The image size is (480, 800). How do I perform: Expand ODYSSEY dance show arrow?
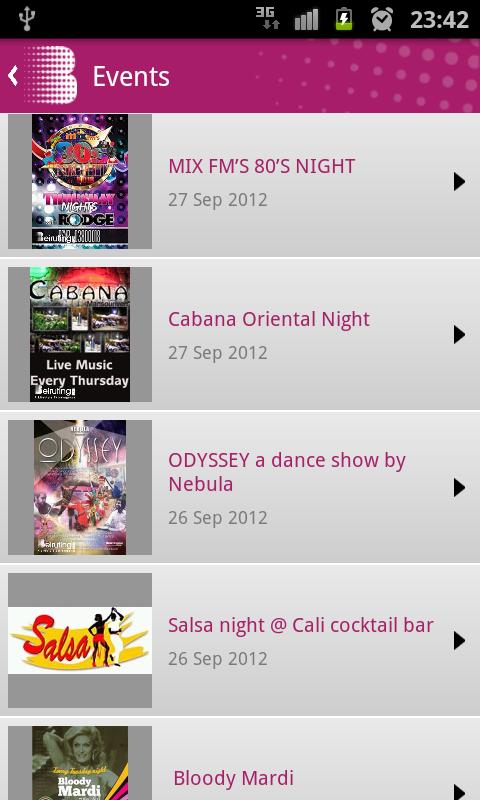tap(459, 488)
